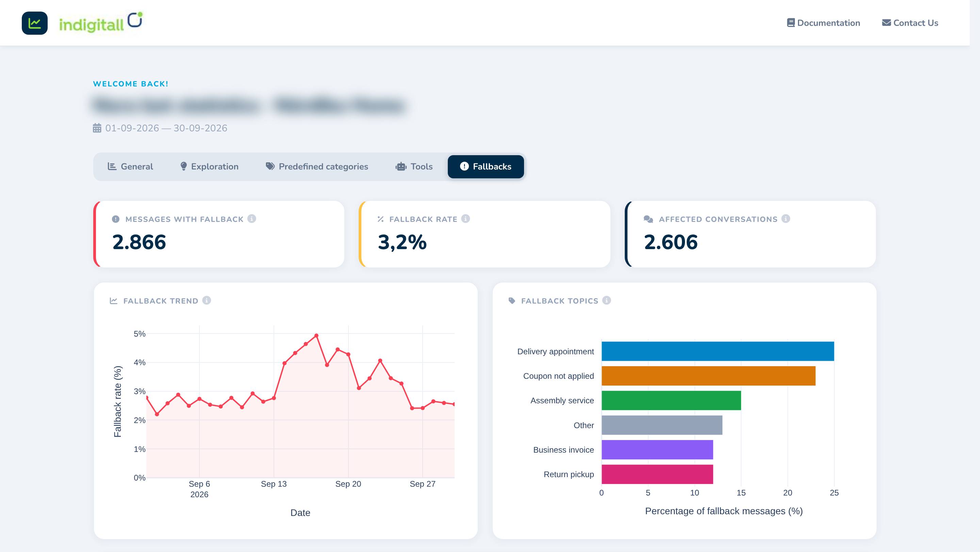Image resolution: width=980 pixels, height=552 pixels.
Task: Click the line chart icon beside Fallback Trend
Action: (x=113, y=301)
